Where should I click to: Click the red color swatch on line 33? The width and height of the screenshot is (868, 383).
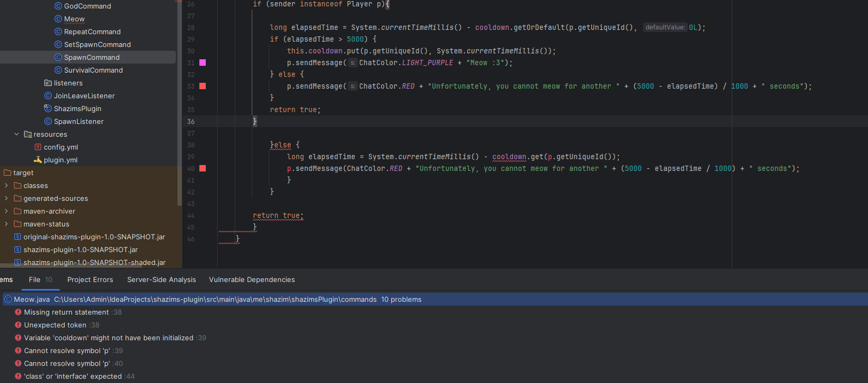click(203, 86)
